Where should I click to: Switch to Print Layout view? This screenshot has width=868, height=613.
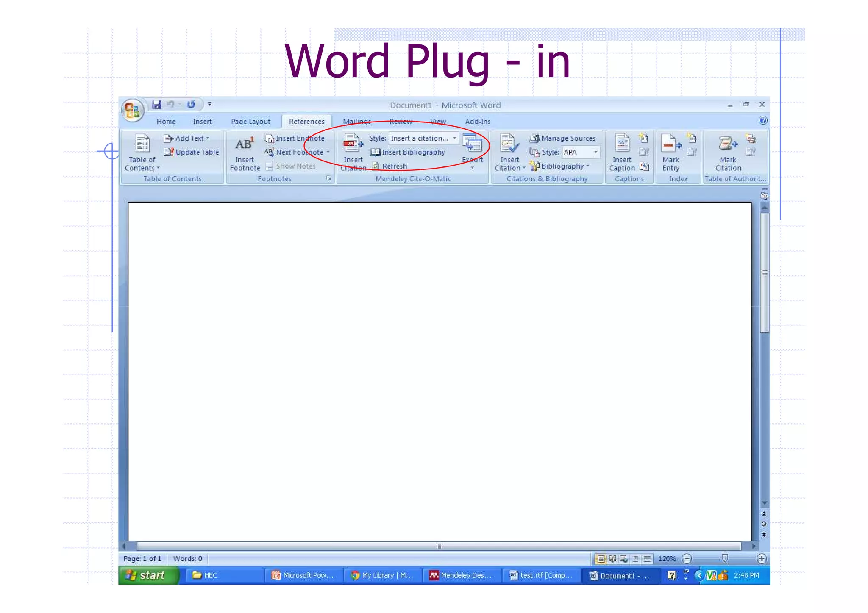(x=601, y=559)
